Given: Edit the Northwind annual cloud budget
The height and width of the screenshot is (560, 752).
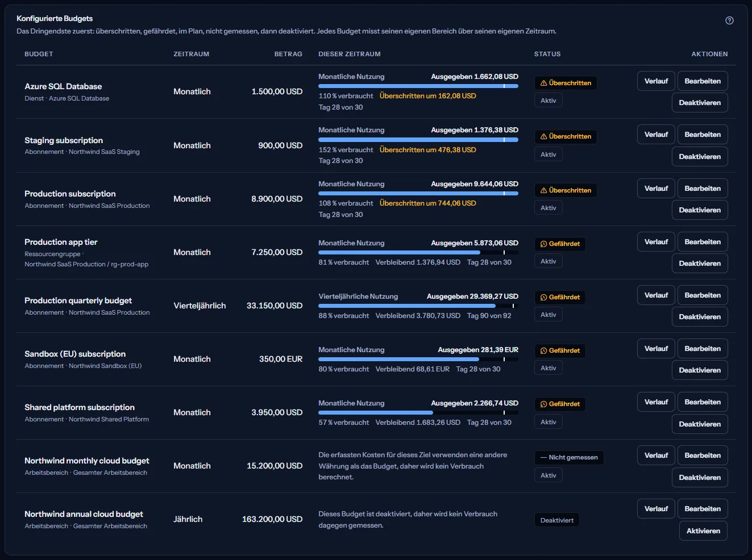Looking at the screenshot, I should 703,509.
